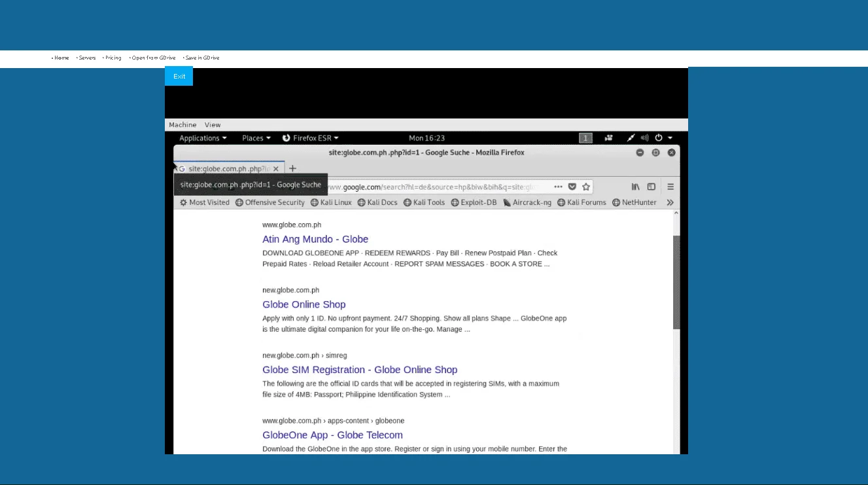This screenshot has width=868, height=485.
Task: Go to the Pricing page
Action: pos(113,58)
